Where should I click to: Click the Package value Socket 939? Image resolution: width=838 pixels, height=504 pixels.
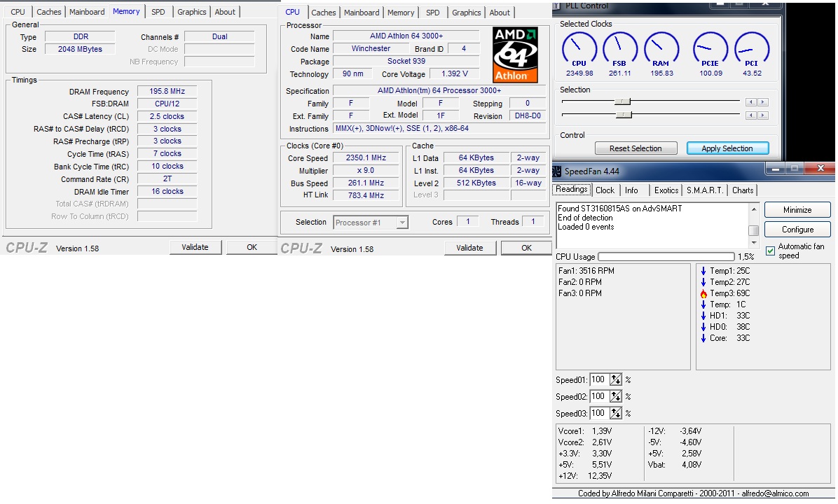406,61
